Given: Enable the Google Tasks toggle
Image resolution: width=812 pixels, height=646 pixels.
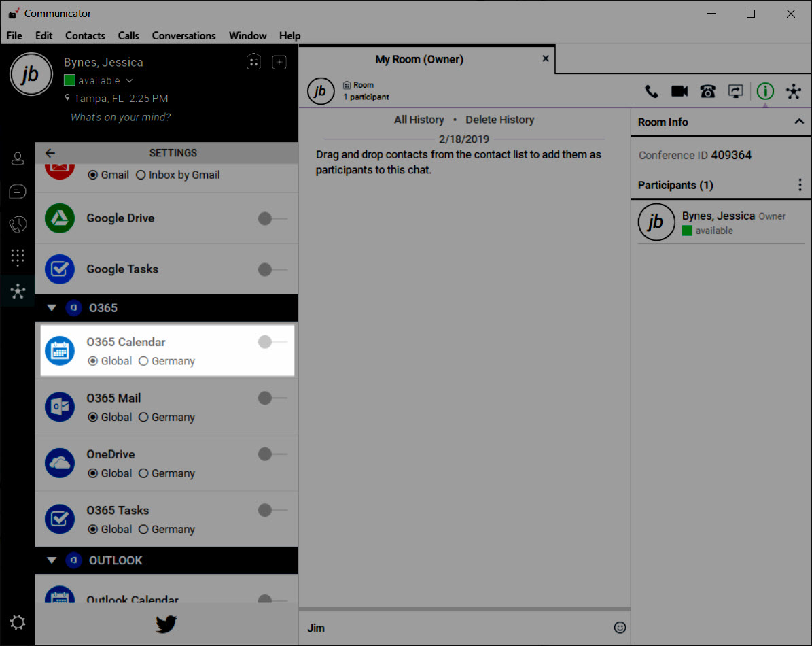Looking at the screenshot, I should (272, 269).
